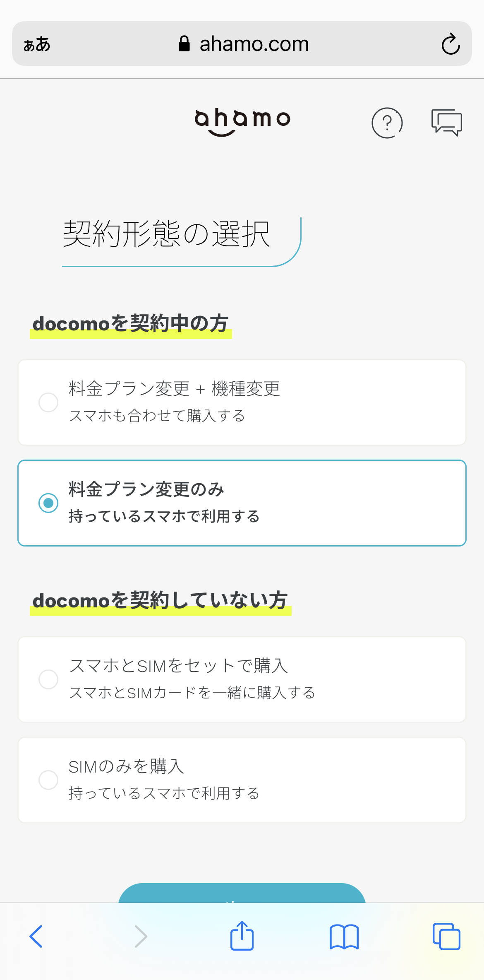Open the chat support bubble icon
The image size is (484, 980).
(x=446, y=123)
